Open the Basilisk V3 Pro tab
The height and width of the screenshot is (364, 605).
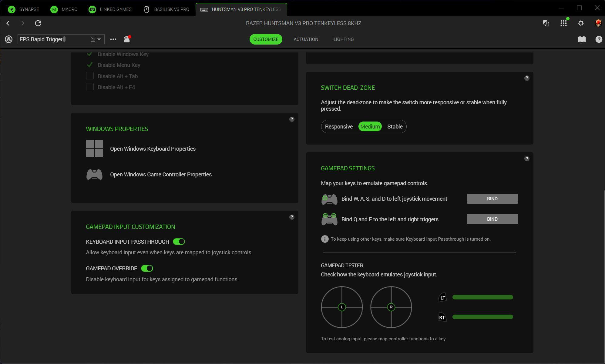(166, 9)
